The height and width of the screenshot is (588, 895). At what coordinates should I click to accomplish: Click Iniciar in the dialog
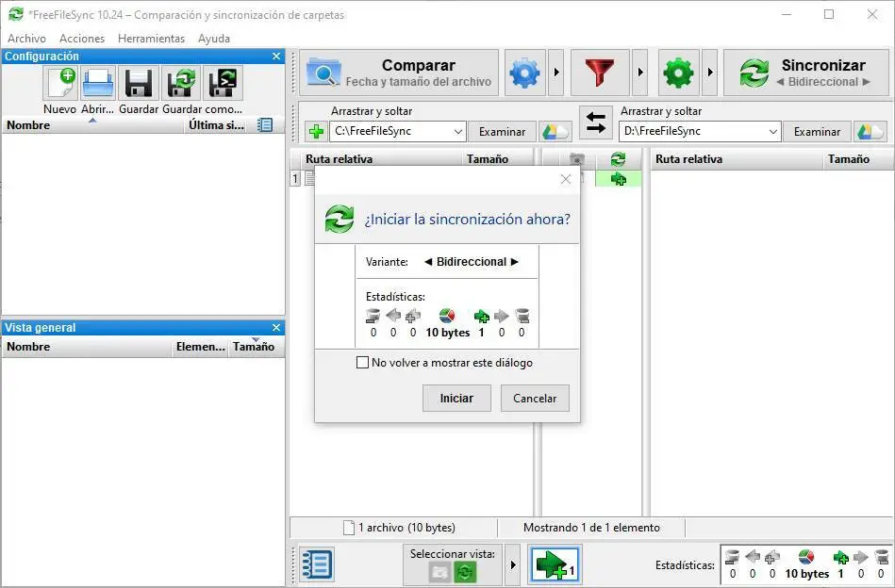[x=456, y=398]
